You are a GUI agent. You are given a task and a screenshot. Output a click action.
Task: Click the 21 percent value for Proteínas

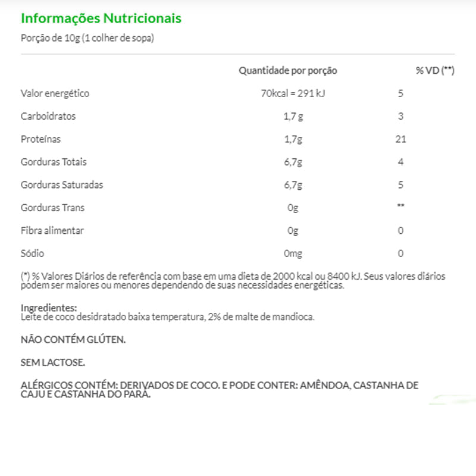tap(400, 139)
